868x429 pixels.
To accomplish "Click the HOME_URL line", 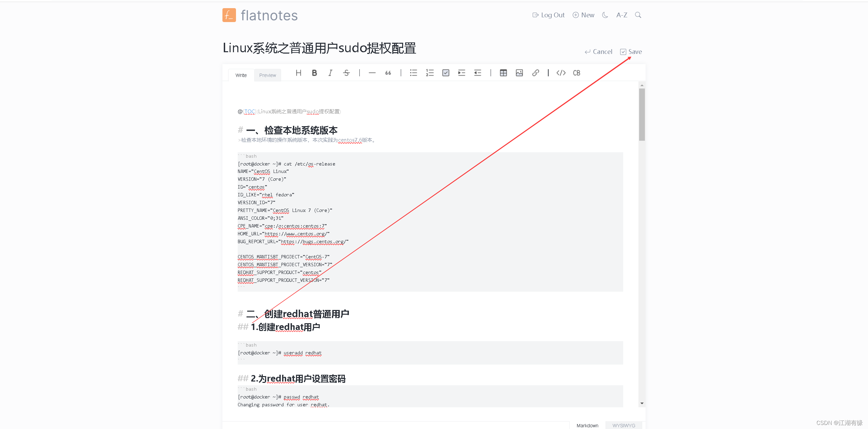I will [x=283, y=234].
